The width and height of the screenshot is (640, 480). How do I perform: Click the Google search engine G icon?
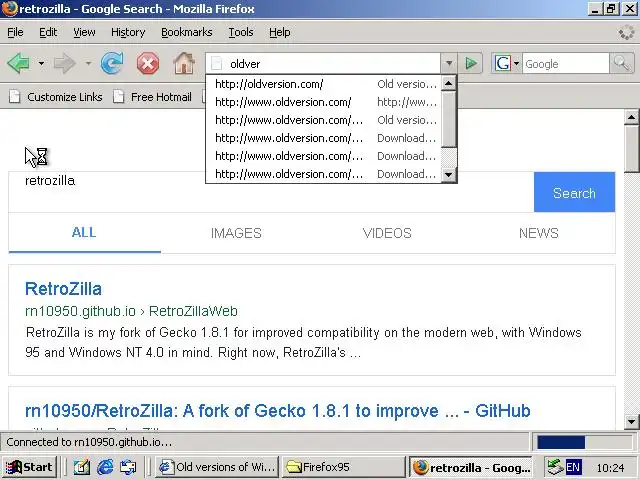pos(502,63)
